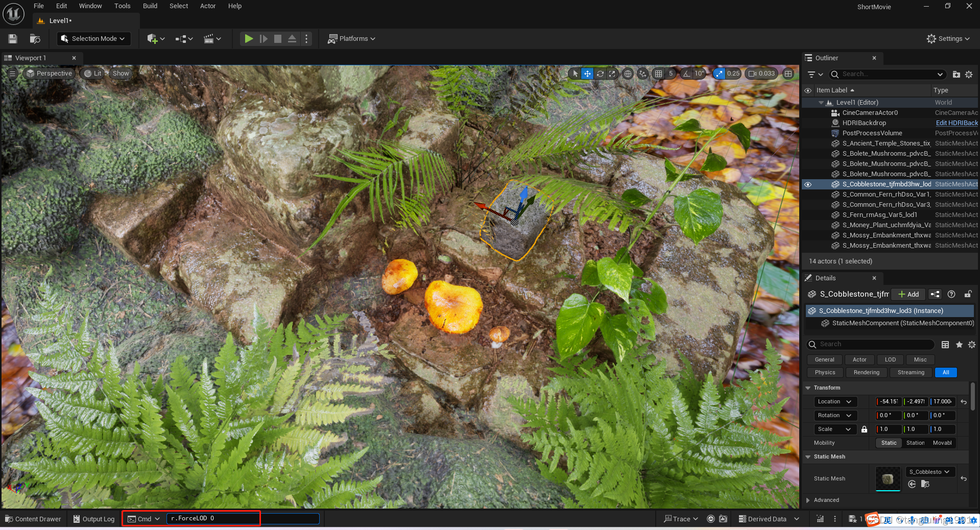This screenshot has height=530, width=980.
Task: Click the Details property matrix table icon
Action: [x=945, y=345]
